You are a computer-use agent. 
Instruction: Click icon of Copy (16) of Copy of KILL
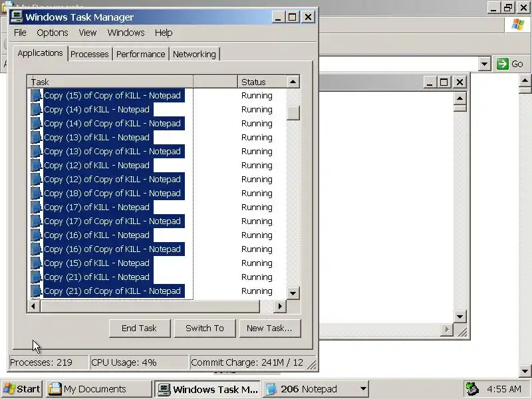click(x=36, y=249)
